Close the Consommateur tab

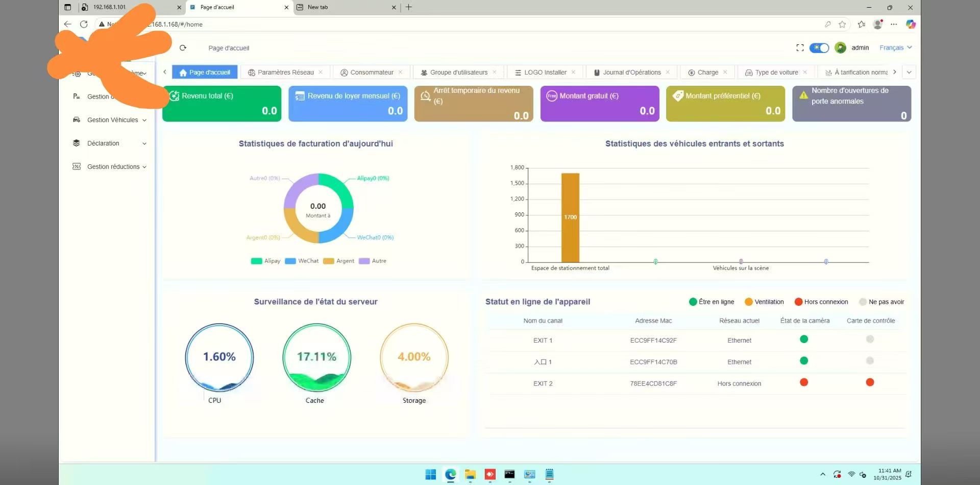tap(400, 72)
